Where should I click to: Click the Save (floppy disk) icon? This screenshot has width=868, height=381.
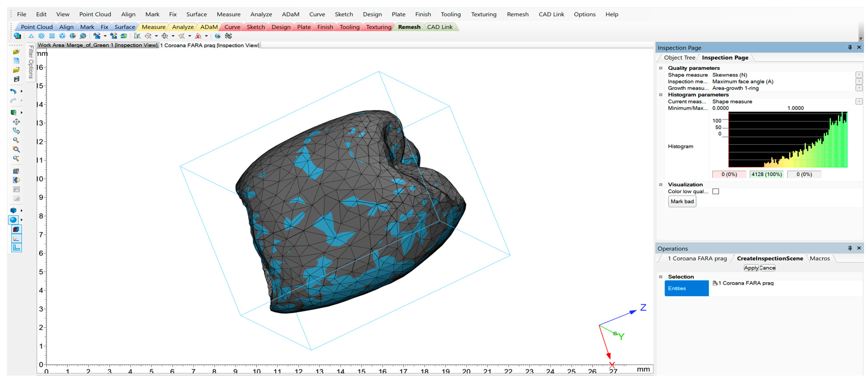tap(16, 79)
